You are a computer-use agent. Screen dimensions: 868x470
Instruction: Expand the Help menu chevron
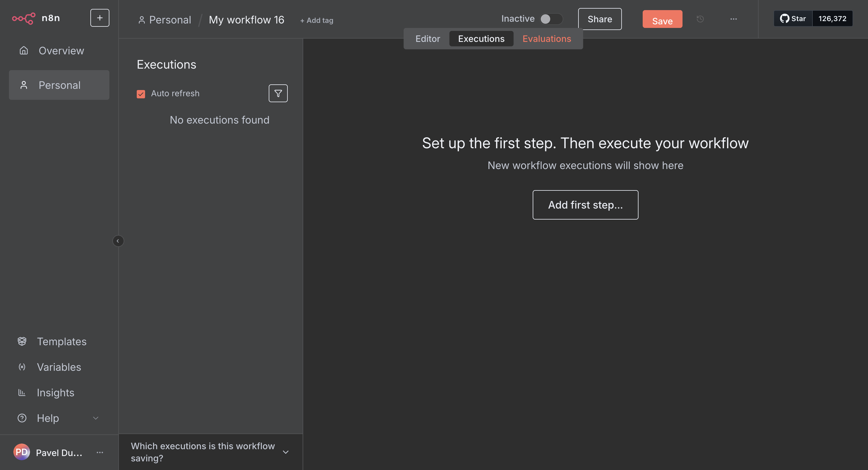(x=96, y=418)
